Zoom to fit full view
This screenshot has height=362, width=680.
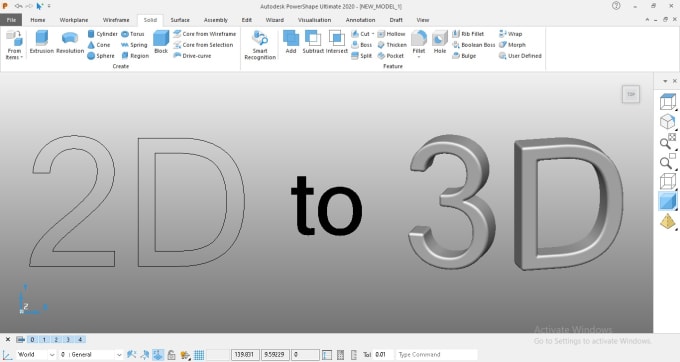667,141
